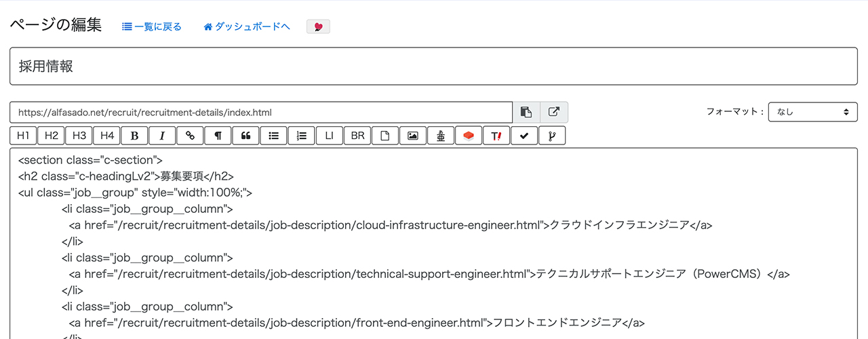The image size is (868, 339).
Task: Insert an image with the picture icon
Action: pyautogui.click(x=413, y=136)
